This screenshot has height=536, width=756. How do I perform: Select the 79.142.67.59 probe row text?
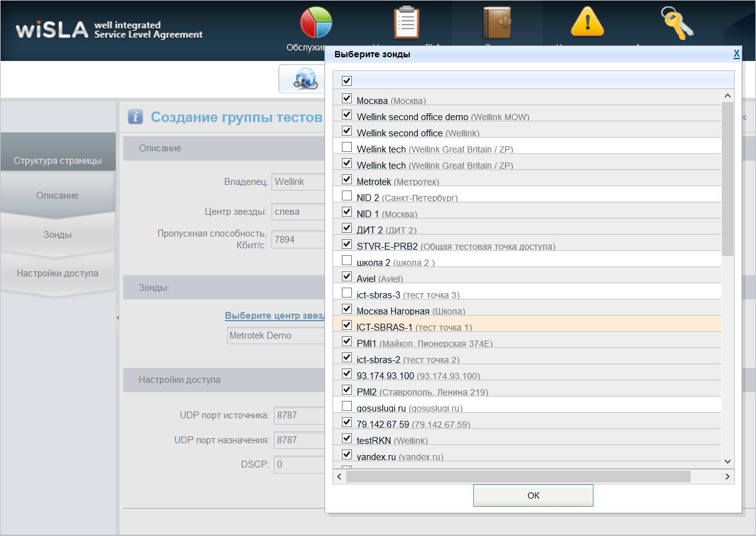point(413,425)
